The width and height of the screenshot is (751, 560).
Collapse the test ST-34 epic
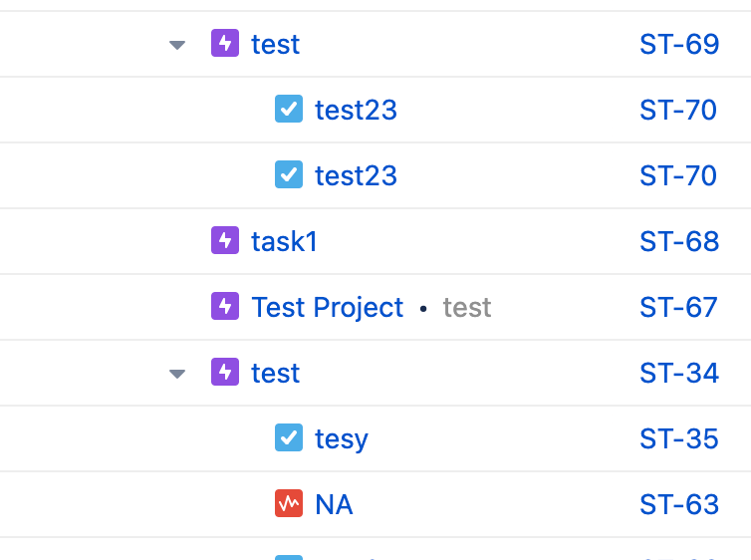coord(177,374)
